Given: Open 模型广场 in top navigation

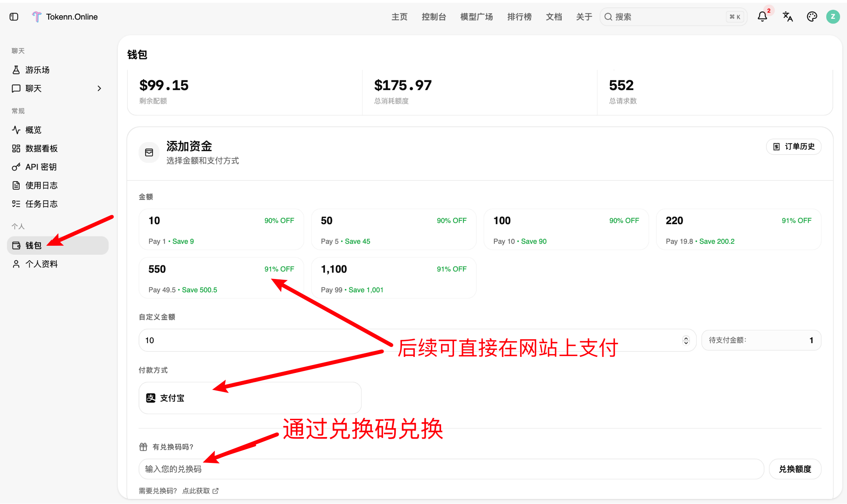Looking at the screenshot, I should pyautogui.click(x=476, y=17).
